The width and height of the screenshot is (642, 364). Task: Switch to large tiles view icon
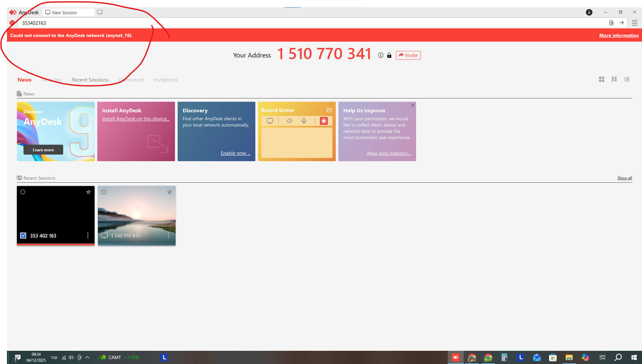[x=601, y=79]
